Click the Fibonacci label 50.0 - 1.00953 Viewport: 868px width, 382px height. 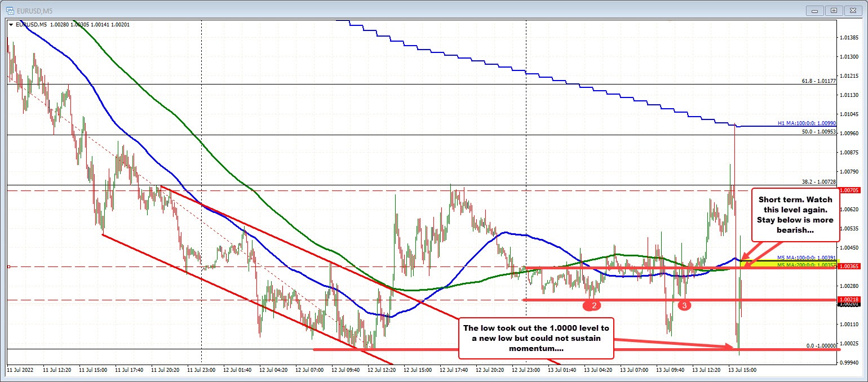click(818, 132)
